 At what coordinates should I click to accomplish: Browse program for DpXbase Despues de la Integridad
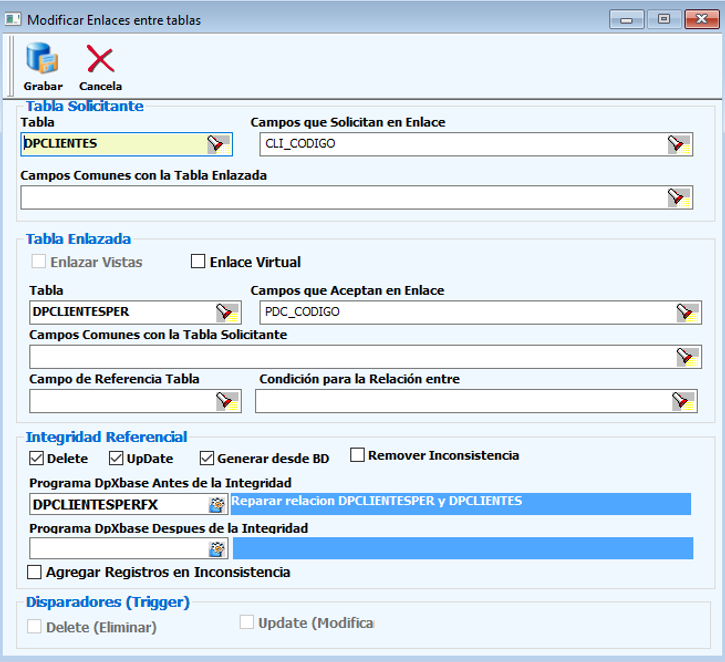coord(216,548)
